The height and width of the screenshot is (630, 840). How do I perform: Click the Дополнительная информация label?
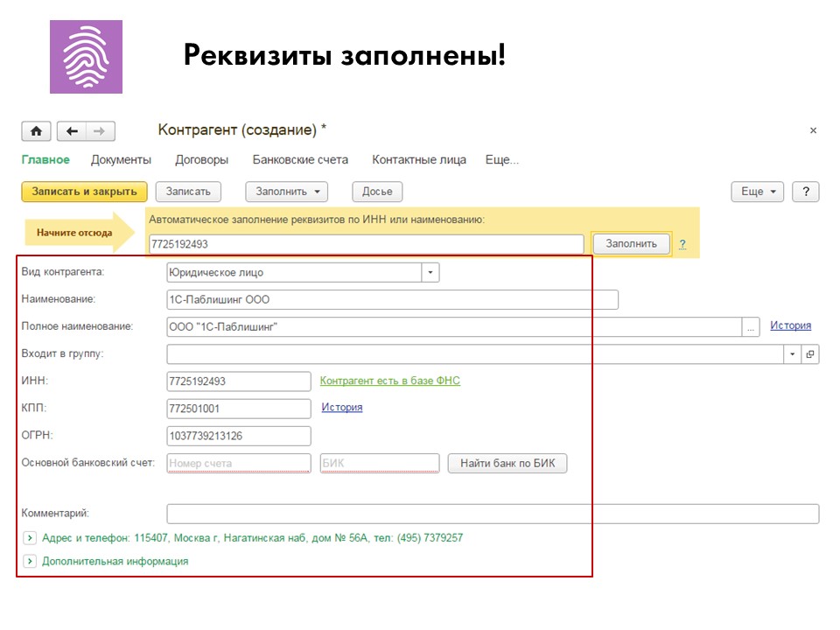point(115,562)
